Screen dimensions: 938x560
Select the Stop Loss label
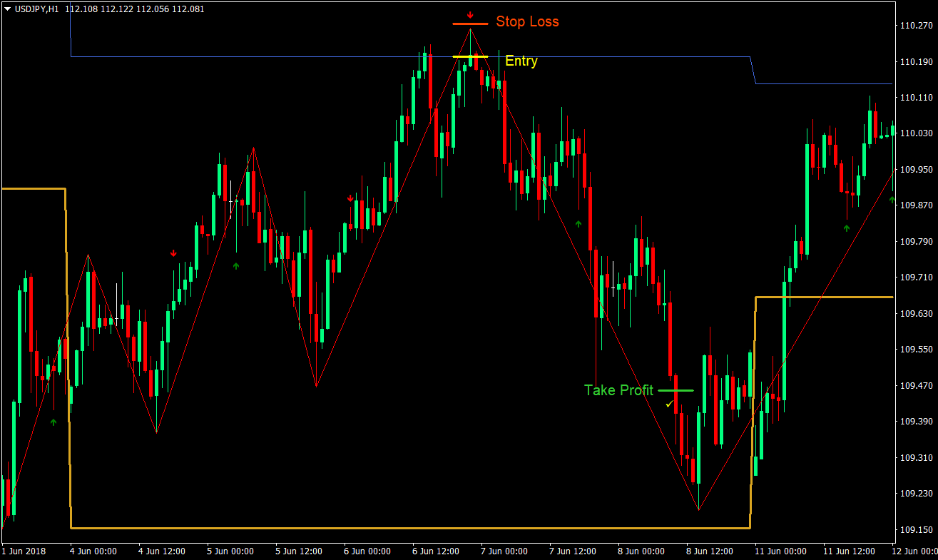[527, 22]
